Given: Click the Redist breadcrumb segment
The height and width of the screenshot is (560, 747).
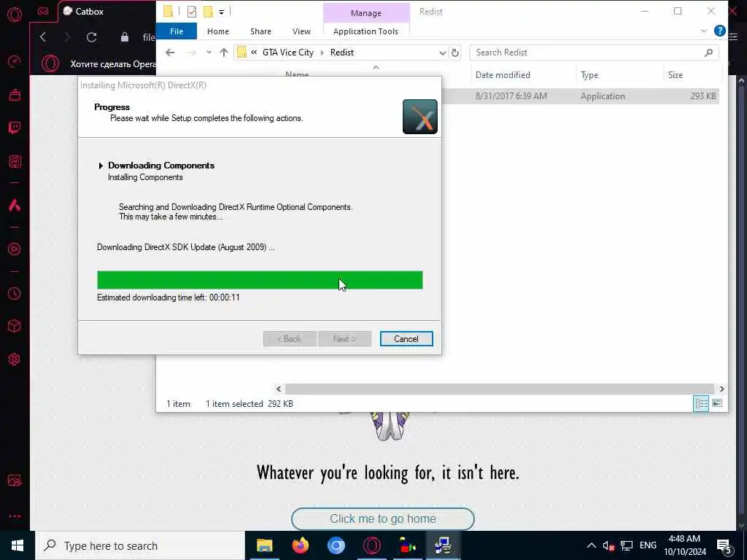Looking at the screenshot, I should tap(342, 52).
